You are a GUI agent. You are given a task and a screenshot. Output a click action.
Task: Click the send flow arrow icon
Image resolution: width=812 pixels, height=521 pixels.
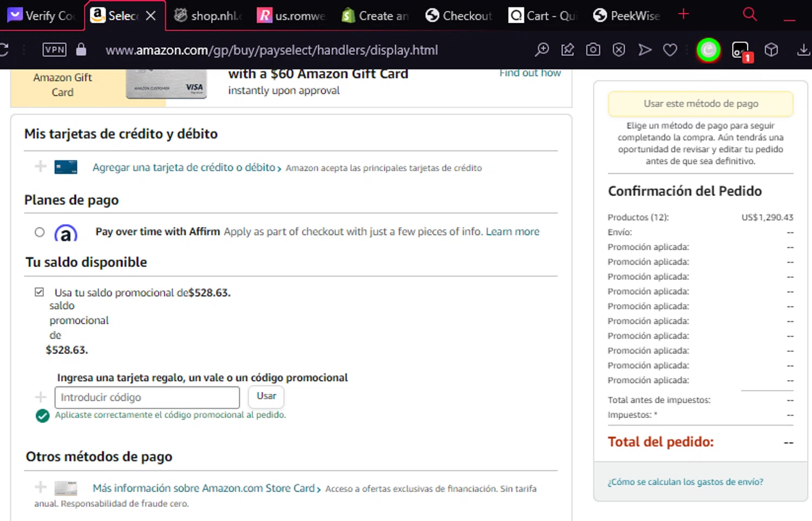tap(645, 50)
